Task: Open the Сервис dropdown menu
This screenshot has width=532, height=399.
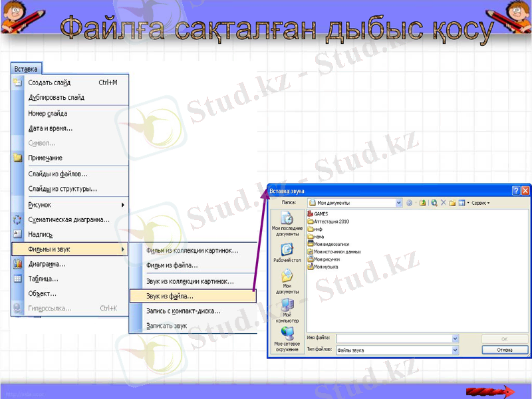Action: [x=479, y=203]
